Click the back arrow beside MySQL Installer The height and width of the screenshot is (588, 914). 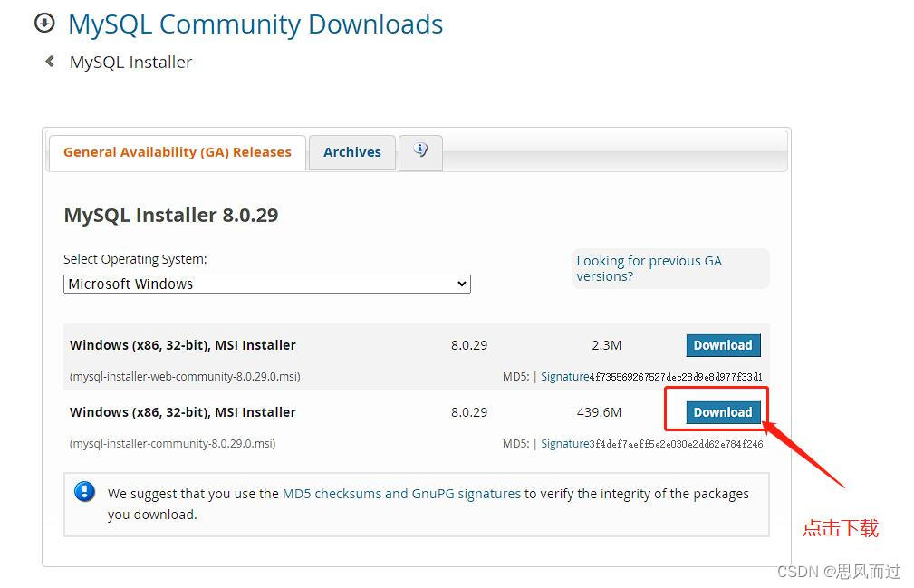(50, 62)
